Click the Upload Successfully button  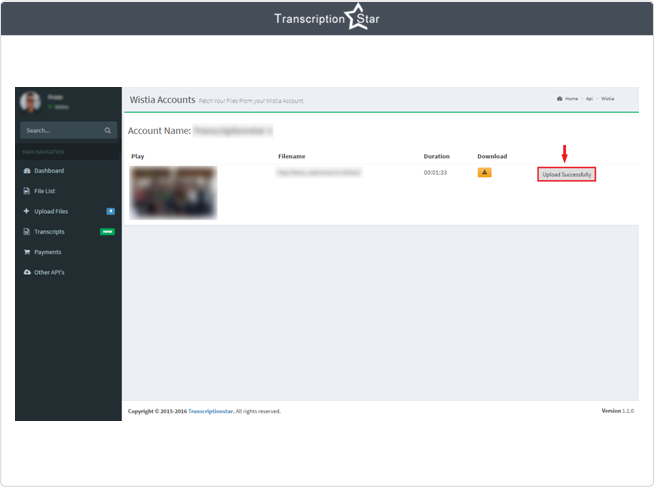coord(566,174)
